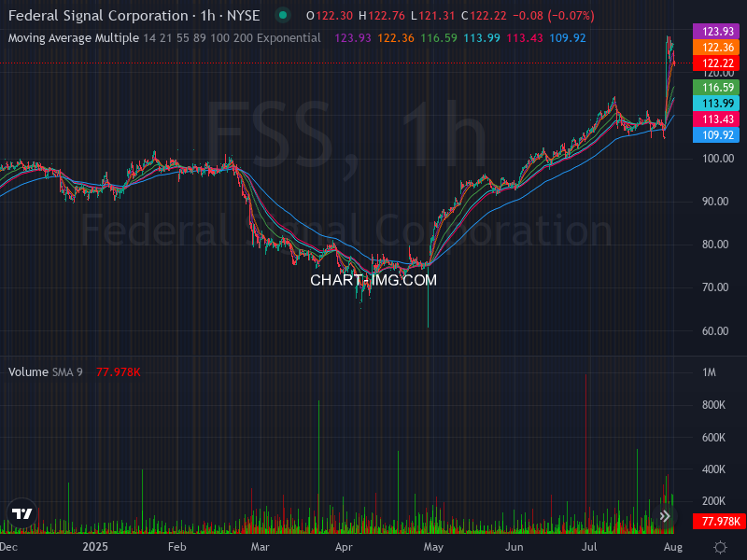Click the Apr label on time axis
The width and height of the screenshot is (747, 560).
pos(344,547)
